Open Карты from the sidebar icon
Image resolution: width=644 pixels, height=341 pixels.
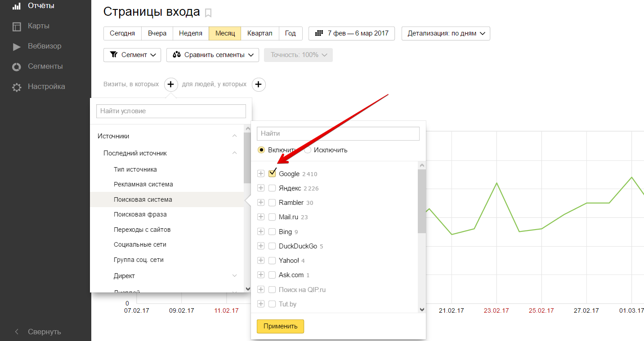coord(17,26)
